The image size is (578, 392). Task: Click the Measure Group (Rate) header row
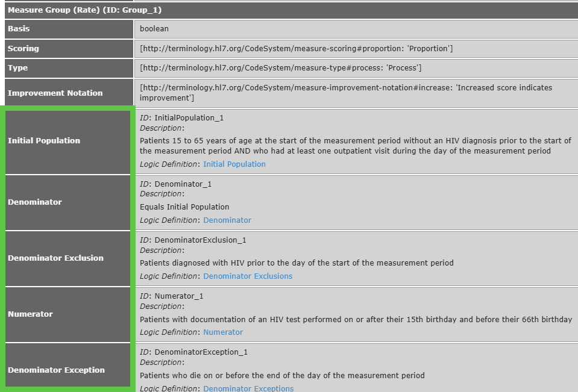(84, 10)
